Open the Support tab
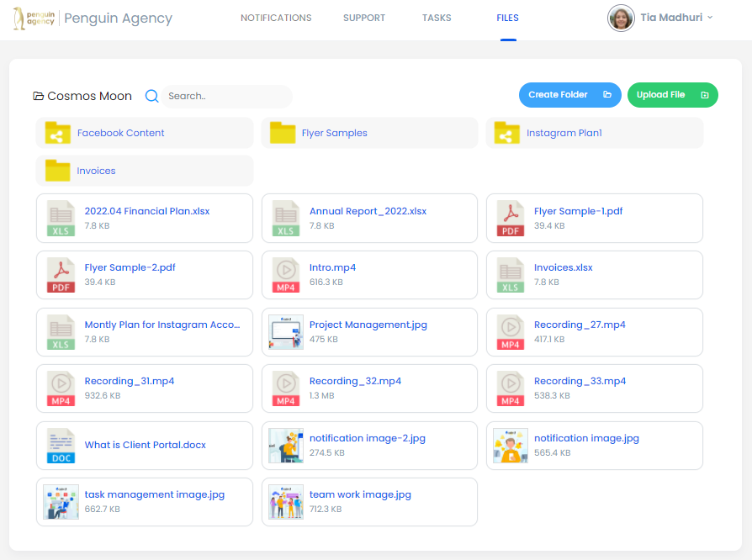Image resolution: width=752 pixels, height=560 pixels. [x=364, y=18]
